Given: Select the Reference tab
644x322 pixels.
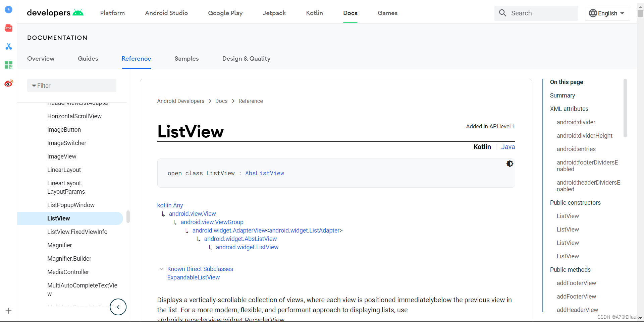Looking at the screenshot, I should click(x=136, y=59).
